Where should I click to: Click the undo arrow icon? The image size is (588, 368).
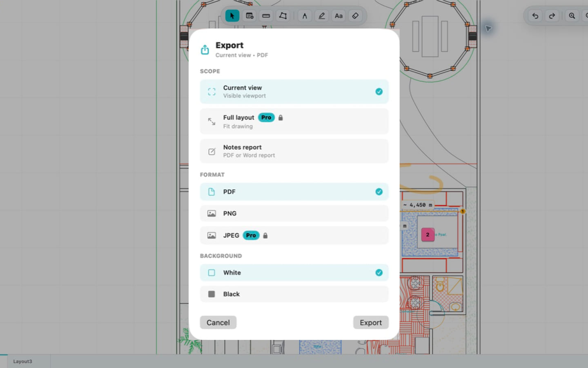tap(535, 16)
